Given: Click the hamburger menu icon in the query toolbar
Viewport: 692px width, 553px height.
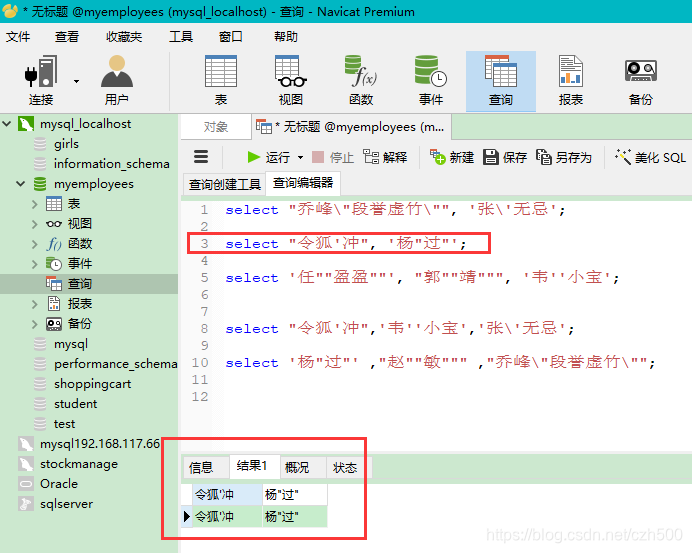Looking at the screenshot, I should pos(201,157).
